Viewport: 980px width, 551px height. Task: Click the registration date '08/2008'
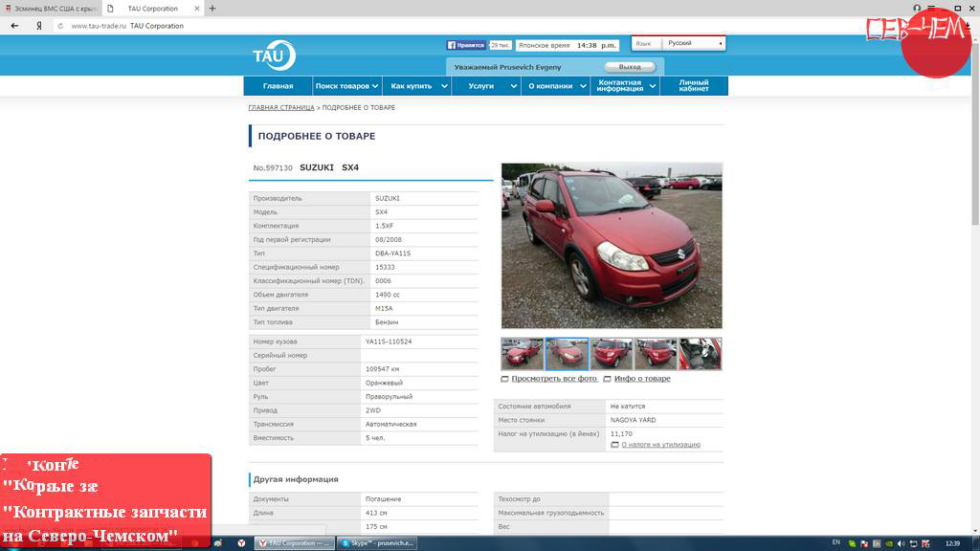389,240
